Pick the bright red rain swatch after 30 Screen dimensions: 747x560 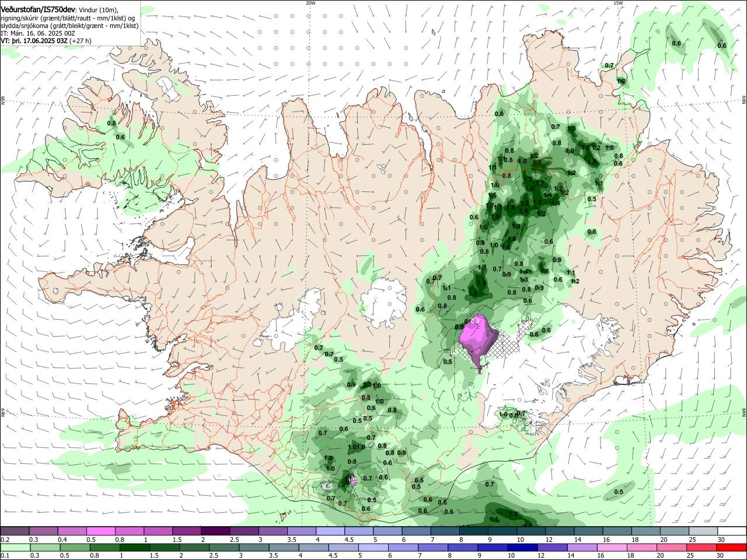pos(731,547)
